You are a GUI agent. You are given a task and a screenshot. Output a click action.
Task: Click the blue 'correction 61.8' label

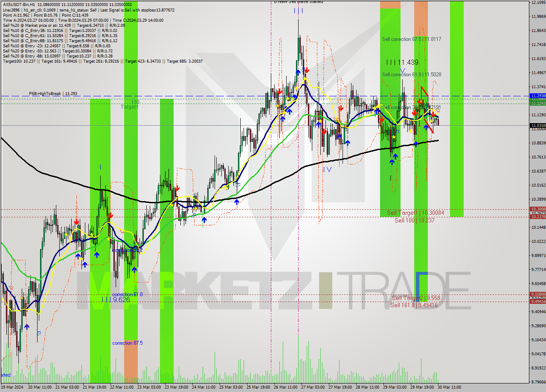(x=128, y=294)
